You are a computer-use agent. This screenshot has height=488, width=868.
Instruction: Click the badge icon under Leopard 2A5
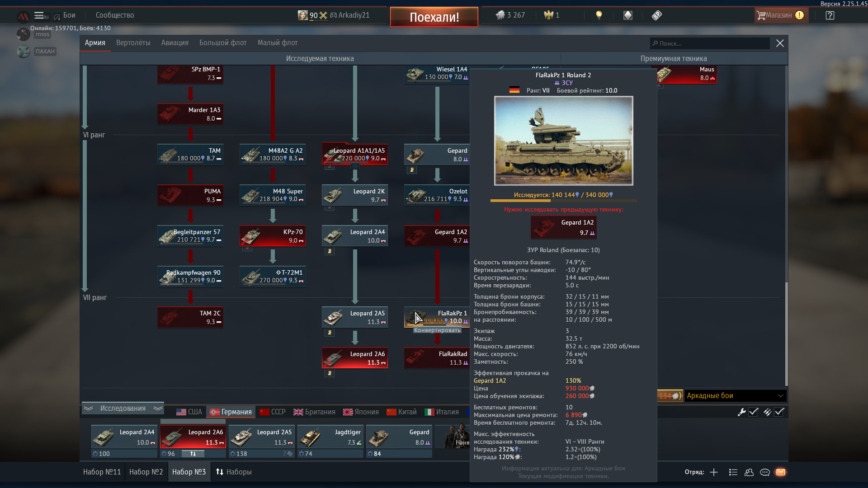pyautogui.click(x=330, y=333)
